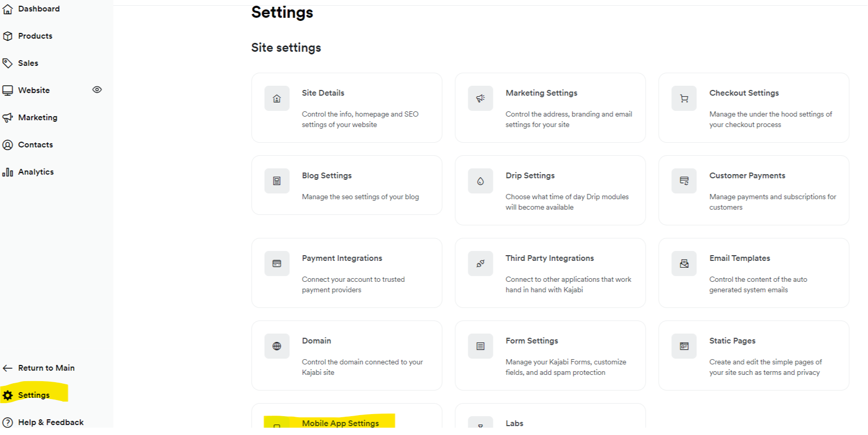The image size is (868, 435).
Task: Click the Domain globe icon
Action: [x=277, y=346]
